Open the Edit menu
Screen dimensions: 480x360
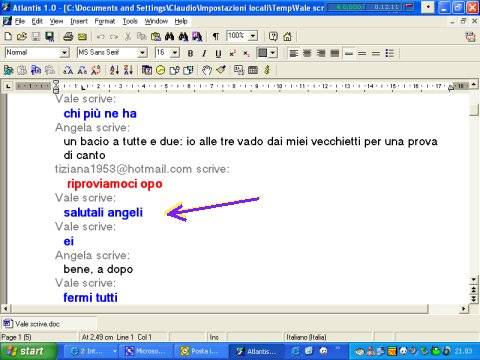pos(37,21)
